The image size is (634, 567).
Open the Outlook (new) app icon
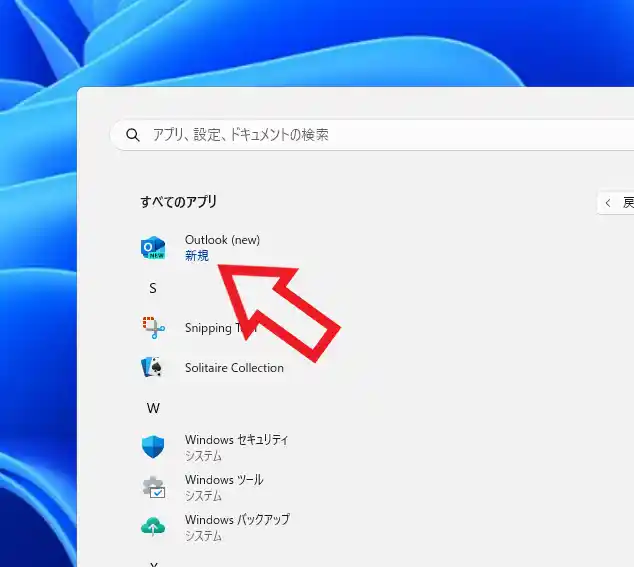[153, 247]
